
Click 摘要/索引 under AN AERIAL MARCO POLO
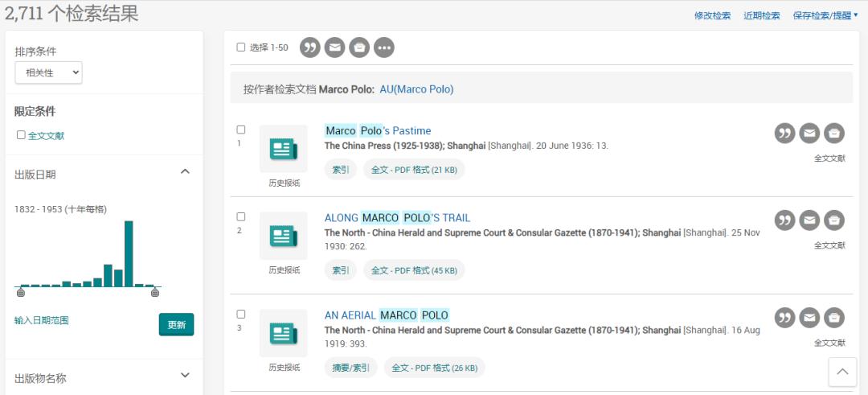click(351, 368)
